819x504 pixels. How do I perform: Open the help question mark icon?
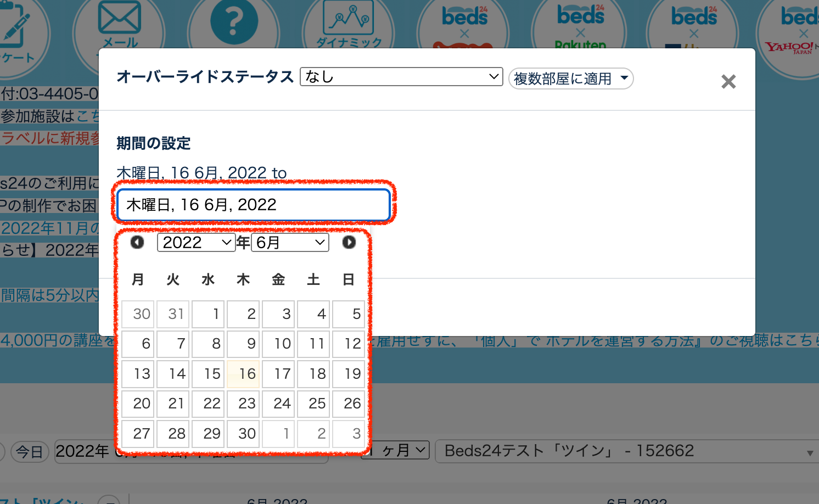point(234,22)
